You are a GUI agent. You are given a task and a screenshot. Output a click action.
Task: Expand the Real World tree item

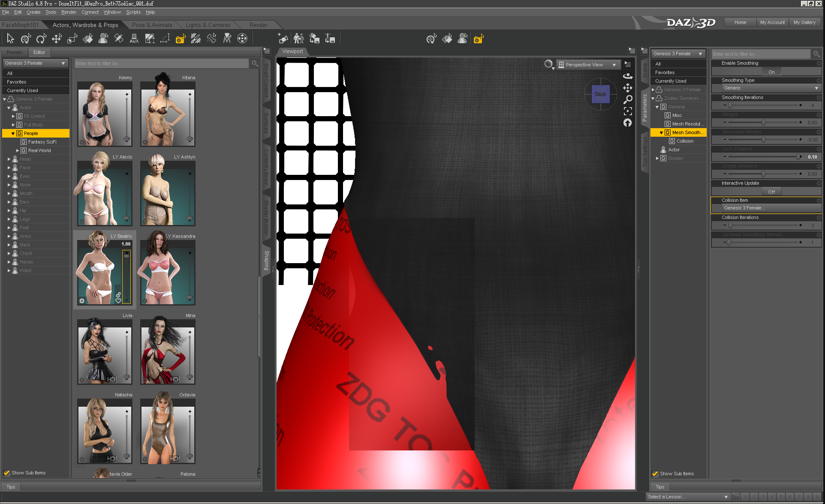18,150
